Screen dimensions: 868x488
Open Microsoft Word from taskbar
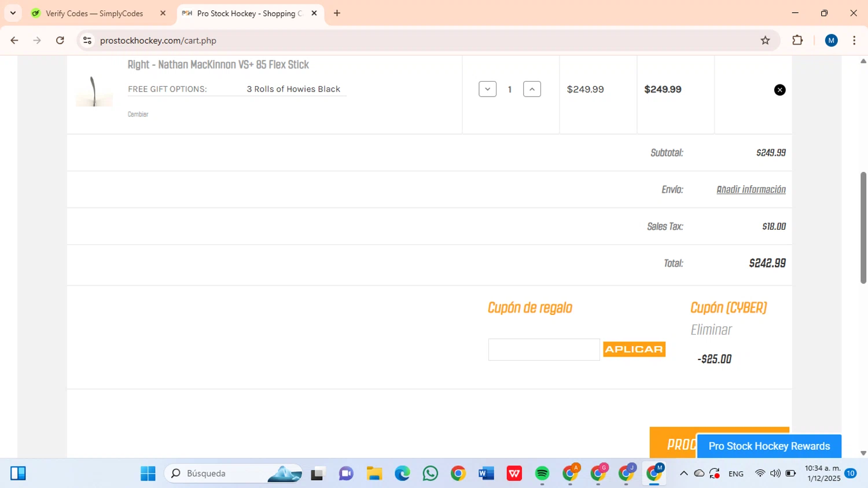486,474
